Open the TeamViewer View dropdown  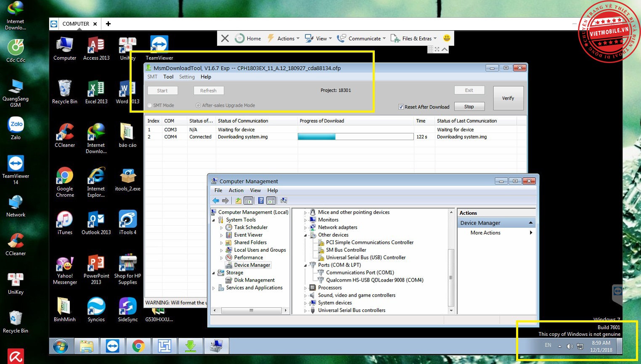318,39
